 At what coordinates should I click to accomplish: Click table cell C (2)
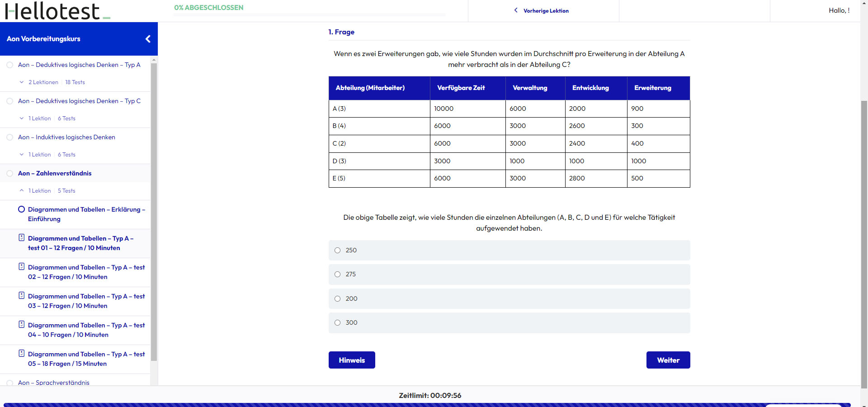[379, 143]
